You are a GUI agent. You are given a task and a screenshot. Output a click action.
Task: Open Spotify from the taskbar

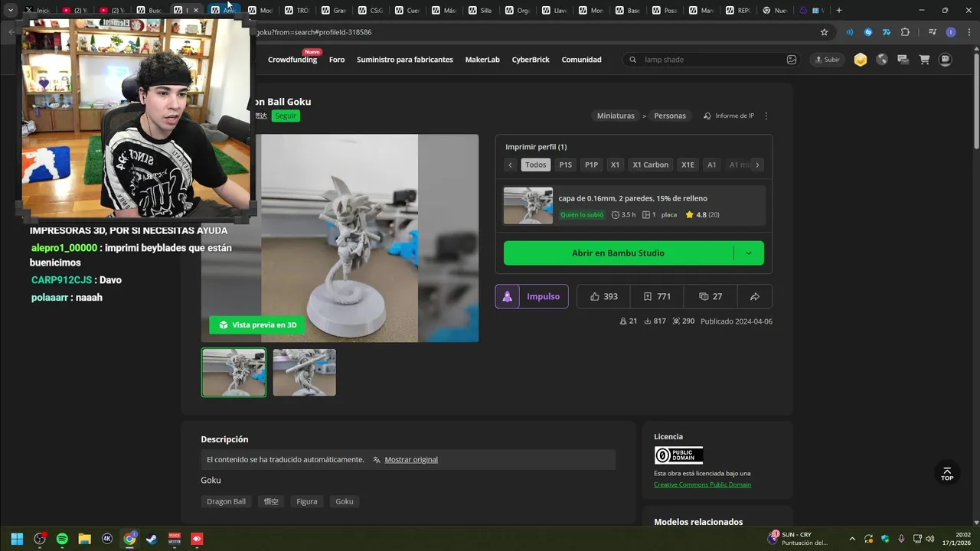62,539
